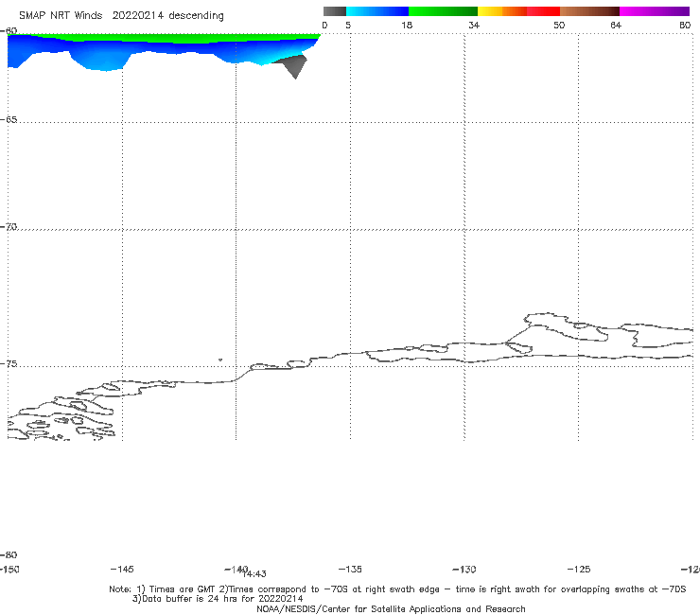Click the longitude label '-135'
This screenshot has width=700, height=615.
[x=350, y=569]
